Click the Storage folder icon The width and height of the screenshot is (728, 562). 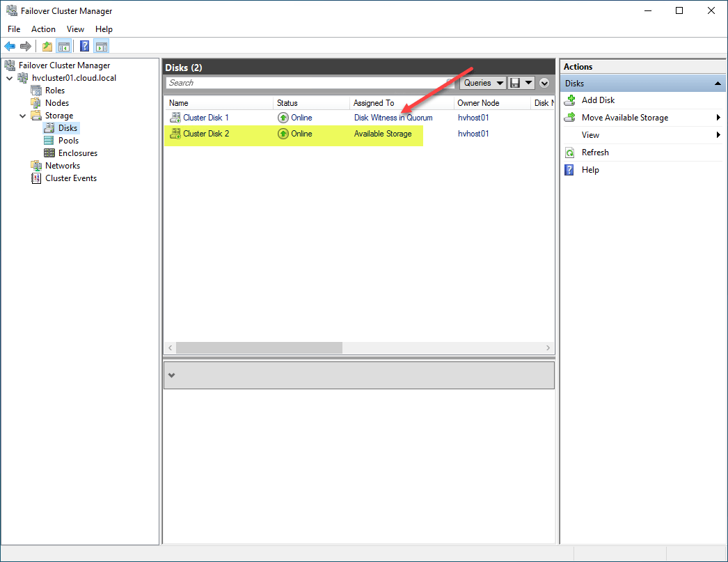tap(35, 115)
